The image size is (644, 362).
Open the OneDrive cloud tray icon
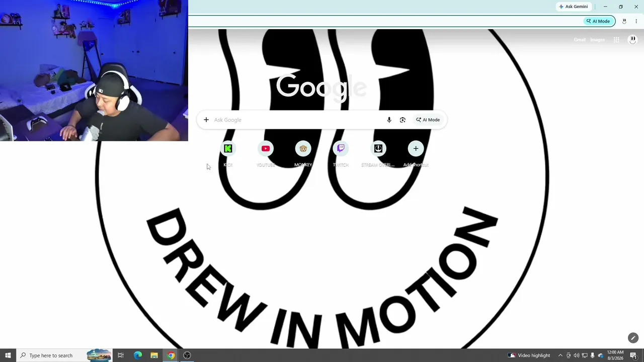[600, 355]
